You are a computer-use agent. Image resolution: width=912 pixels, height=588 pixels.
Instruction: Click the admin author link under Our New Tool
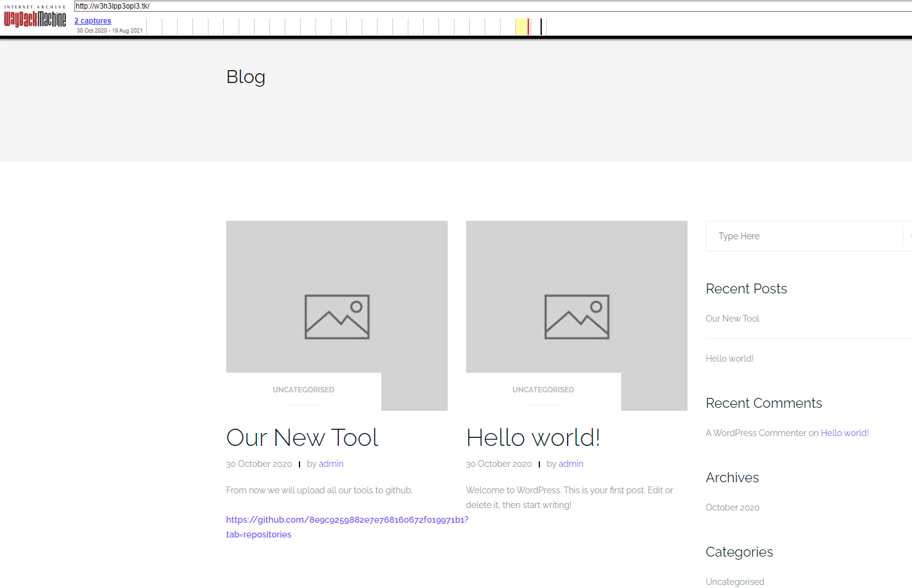coord(331,464)
